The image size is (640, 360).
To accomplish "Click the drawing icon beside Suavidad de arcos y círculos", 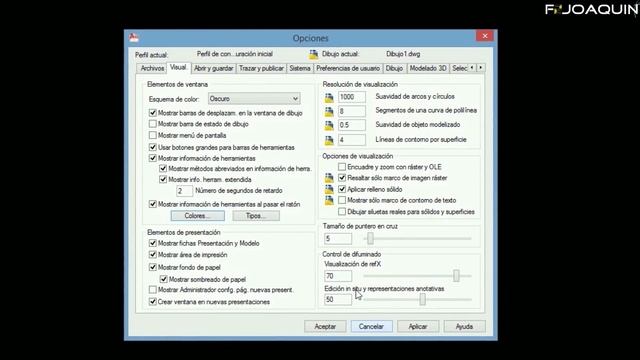I will [x=329, y=98].
